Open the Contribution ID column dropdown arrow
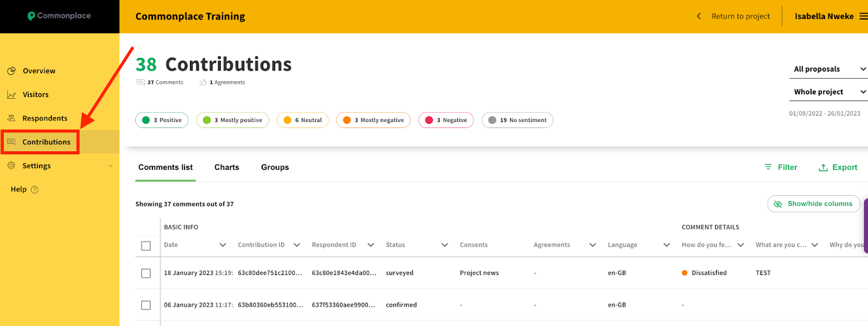 pos(297,245)
